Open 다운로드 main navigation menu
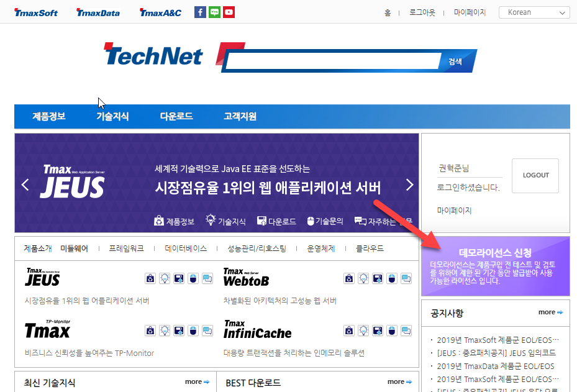 [176, 116]
